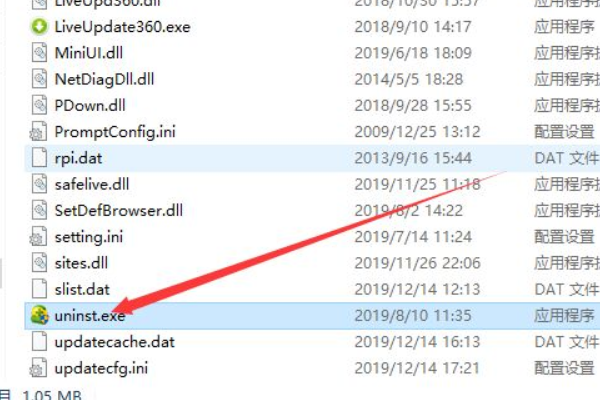This screenshot has height=400, width=600.
Task: Click the 2013/9/16 15:44 date of rpi.dat
Action: 412,158
